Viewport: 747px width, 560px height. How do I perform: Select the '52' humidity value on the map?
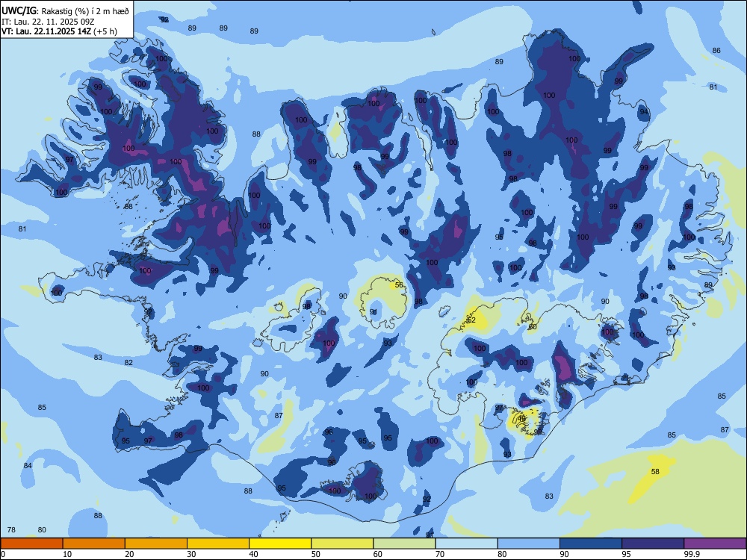pos(471,320)
